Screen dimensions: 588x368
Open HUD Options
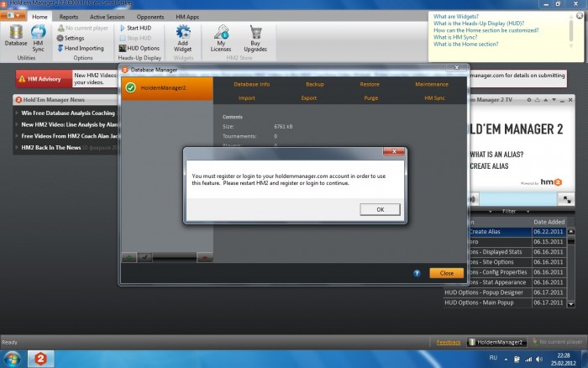(x=139, y=48)
